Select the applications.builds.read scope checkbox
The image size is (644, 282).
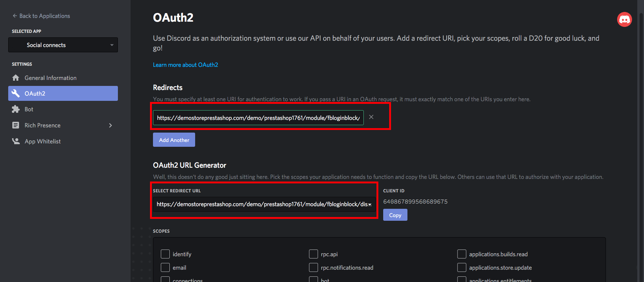[x=462, y=254]
